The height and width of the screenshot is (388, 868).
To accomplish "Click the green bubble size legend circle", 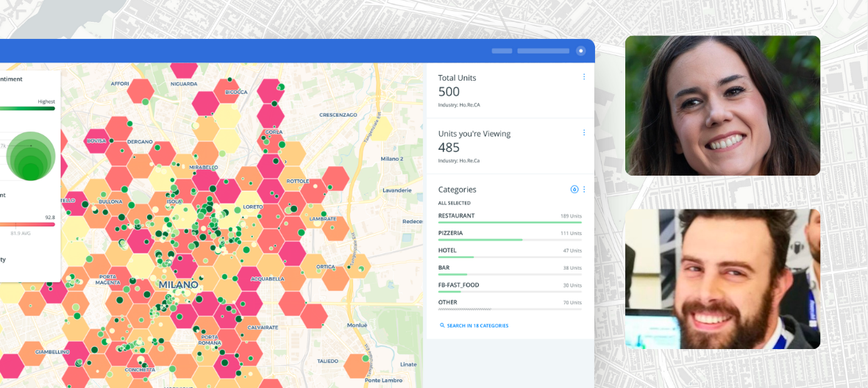I will 30,156.
